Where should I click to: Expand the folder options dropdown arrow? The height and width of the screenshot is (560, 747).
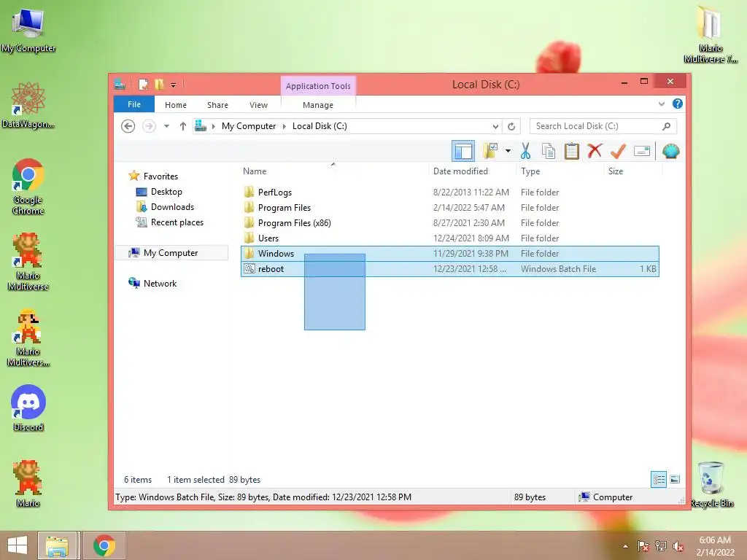(508, 152)
